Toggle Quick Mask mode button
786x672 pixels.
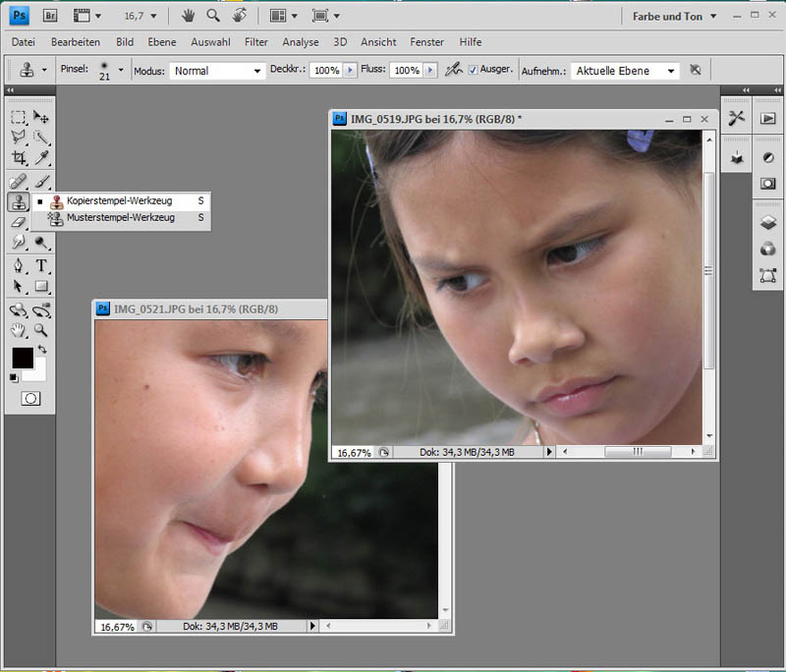pyautogui.click(x=30, y=398)
